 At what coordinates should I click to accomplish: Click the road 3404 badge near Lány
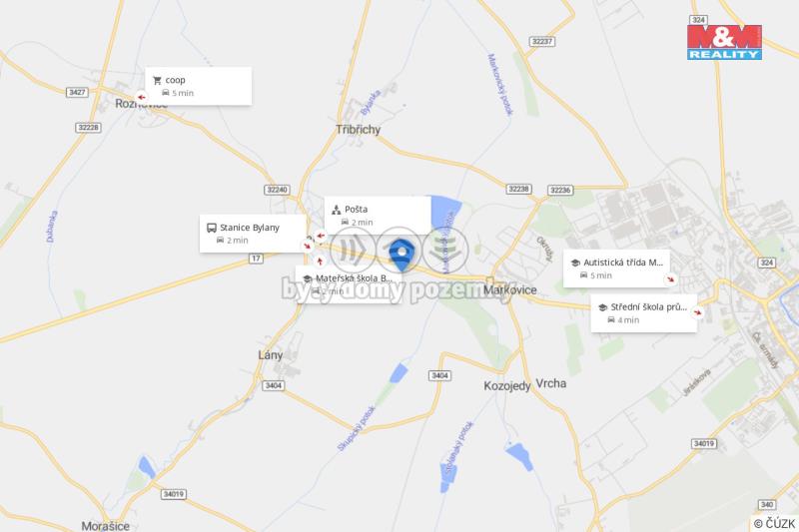coord(273,385)
